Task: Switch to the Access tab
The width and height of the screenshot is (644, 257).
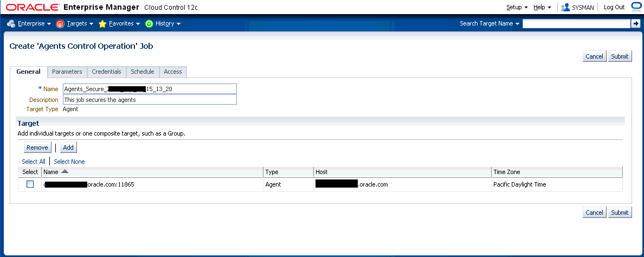Action: click(x=173, y=72)
